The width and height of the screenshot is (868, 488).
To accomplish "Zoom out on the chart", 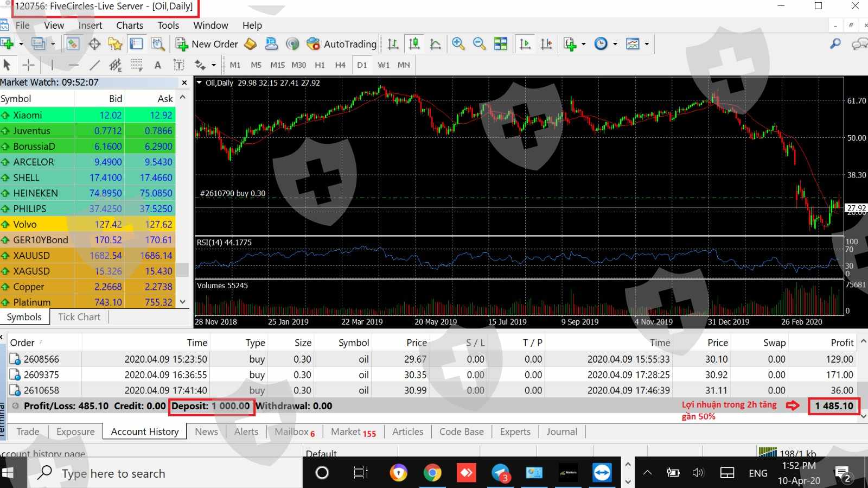I will coord(479,44).
